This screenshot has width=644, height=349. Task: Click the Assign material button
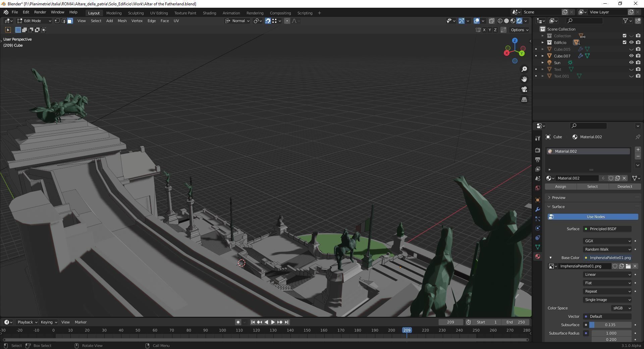(560, 187)
